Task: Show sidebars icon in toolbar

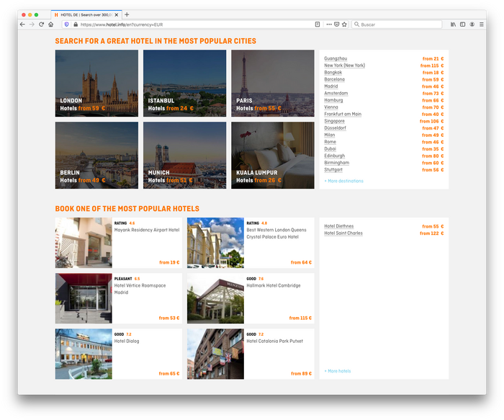Action: [x=462, y=24]
